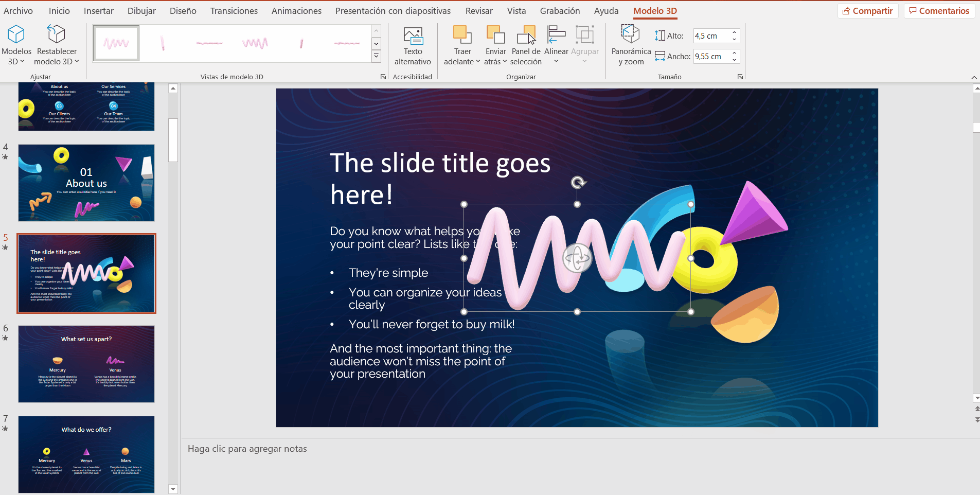Expand the Restablecer modelo 3D dropdown arrow

pyautogui.click(x=77, y=62)
